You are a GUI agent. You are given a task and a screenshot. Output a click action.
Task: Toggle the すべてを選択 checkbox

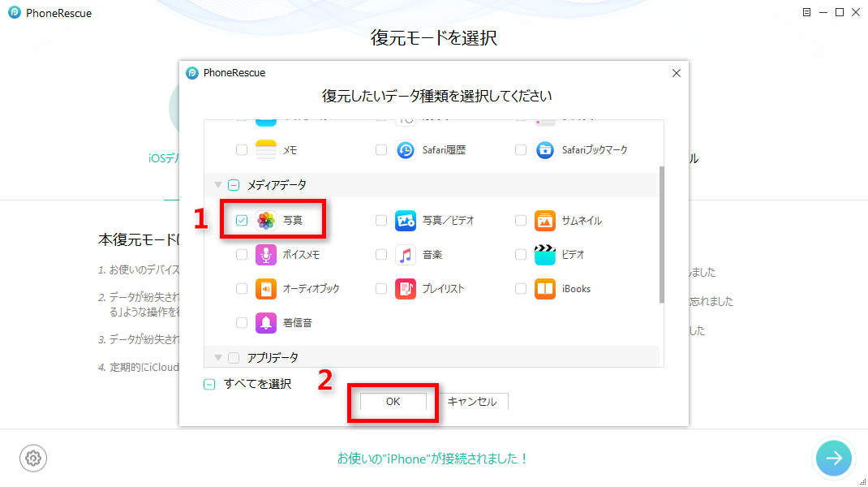click(x=209, y=384)
